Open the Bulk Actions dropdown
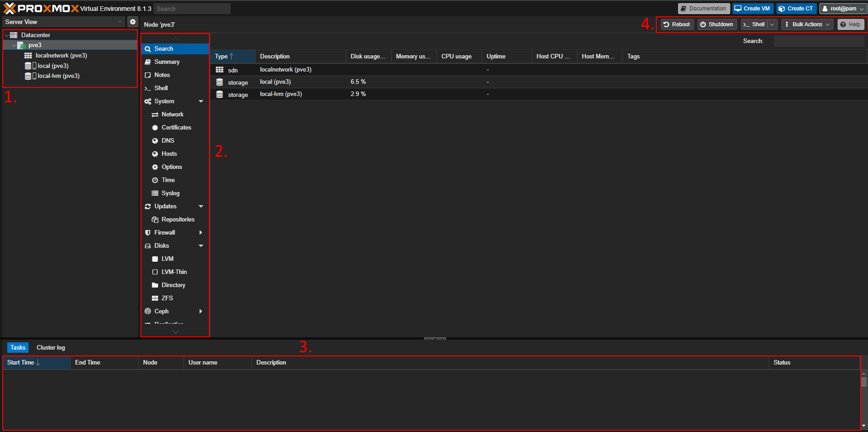The image size is (868, 432). [807, 24]
